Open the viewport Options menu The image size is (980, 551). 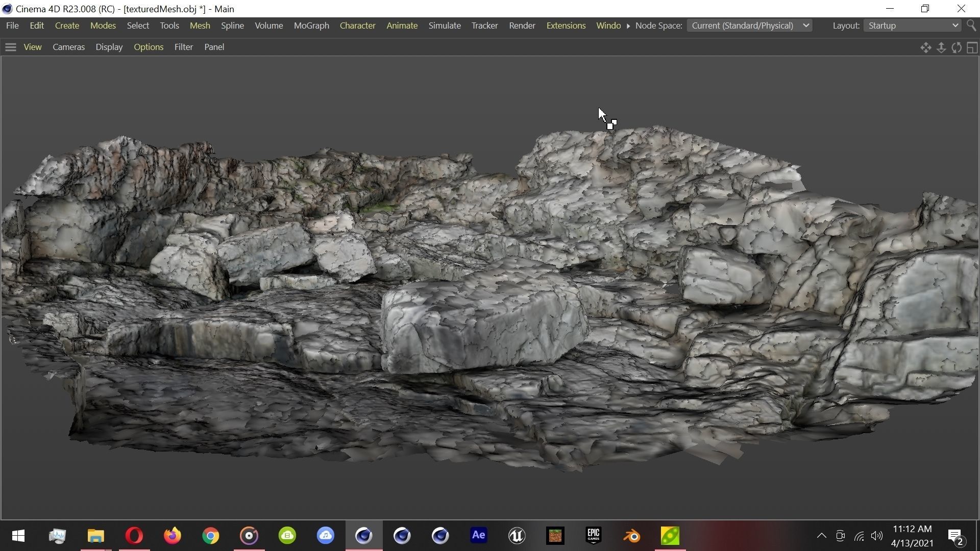(x=149, y=47)
